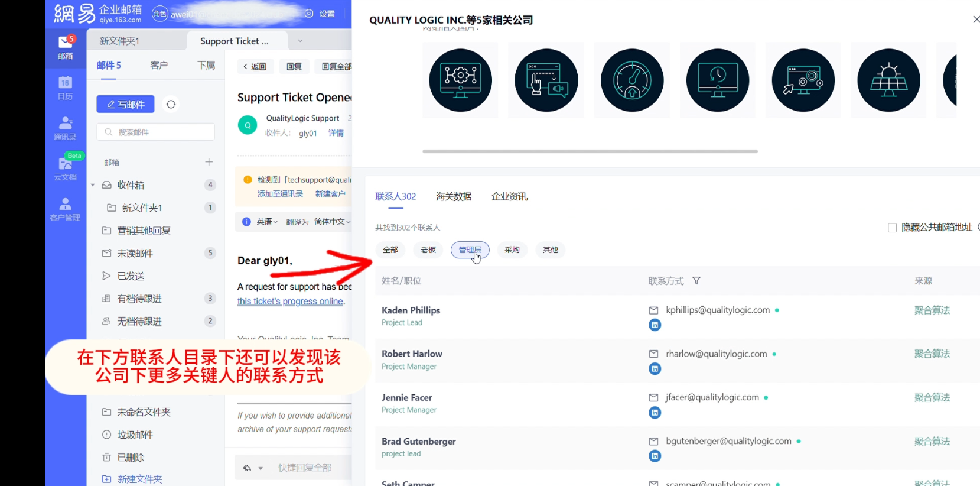
Task: Open settings gear 设置 in header
Action: tap(320, 14)
